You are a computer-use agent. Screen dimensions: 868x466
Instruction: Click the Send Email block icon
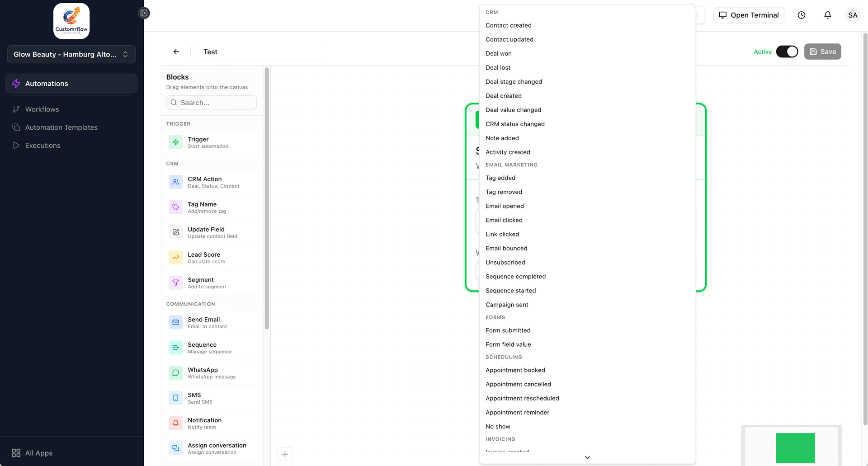175,322
